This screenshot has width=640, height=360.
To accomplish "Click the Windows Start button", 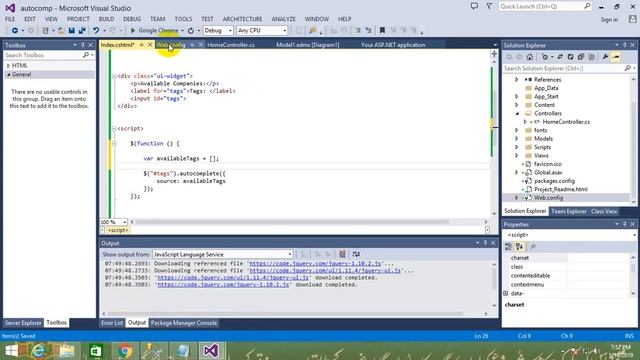I will coord(11,351).
